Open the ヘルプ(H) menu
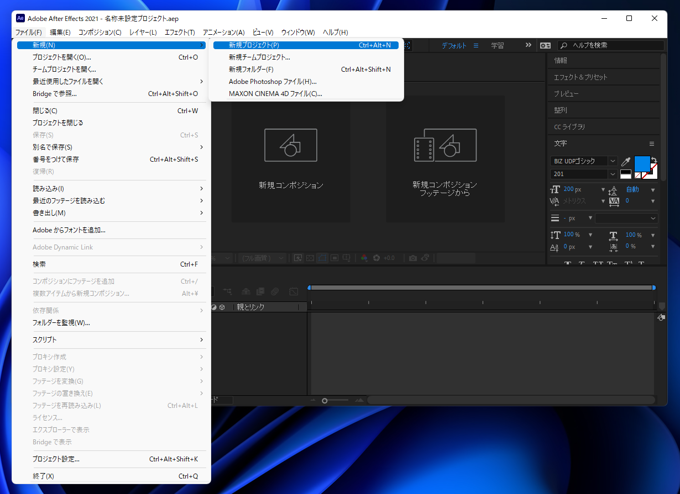 click(x=335, y=33)
